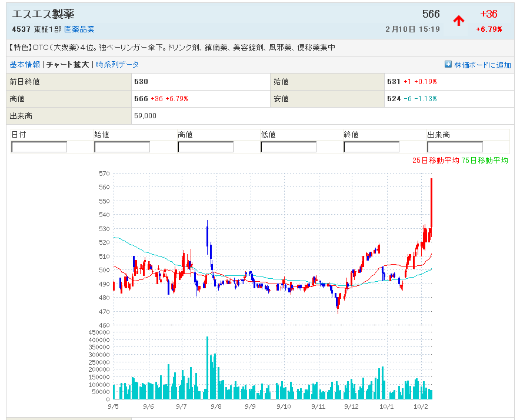Click the 始値 value 531
The image size is (520, 420).
pyautogui.click(x=394, y=82)
